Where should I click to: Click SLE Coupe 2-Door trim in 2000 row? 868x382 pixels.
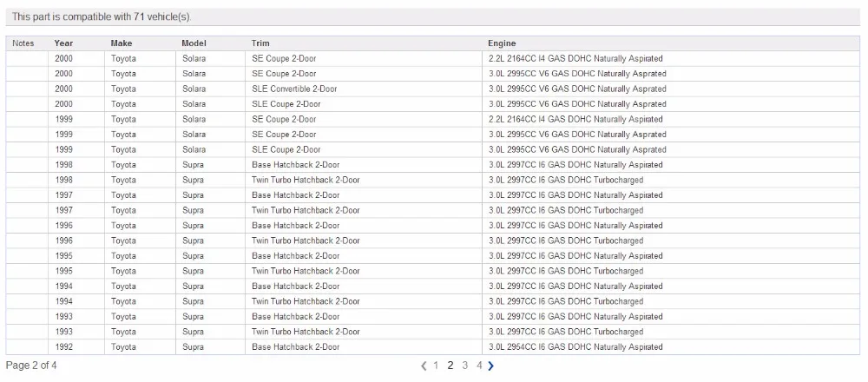click(363, 104)
